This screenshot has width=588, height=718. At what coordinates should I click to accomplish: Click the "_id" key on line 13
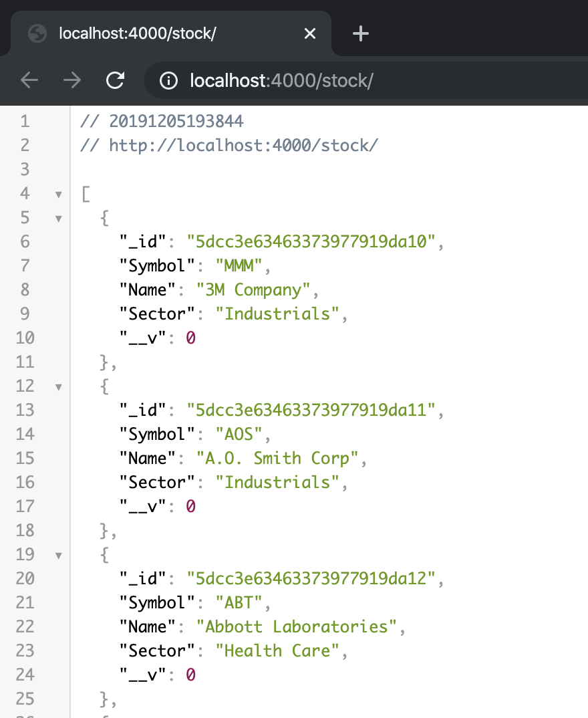(x=143, y=410)
